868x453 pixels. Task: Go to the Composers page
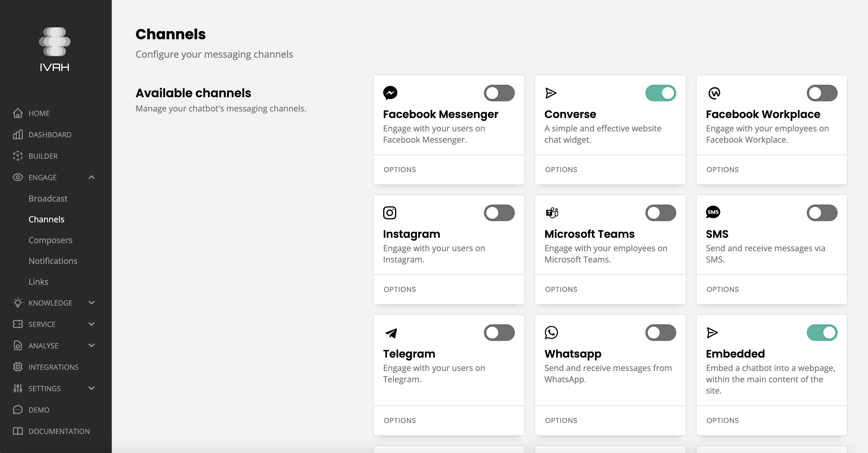click(x=50, y=240)
